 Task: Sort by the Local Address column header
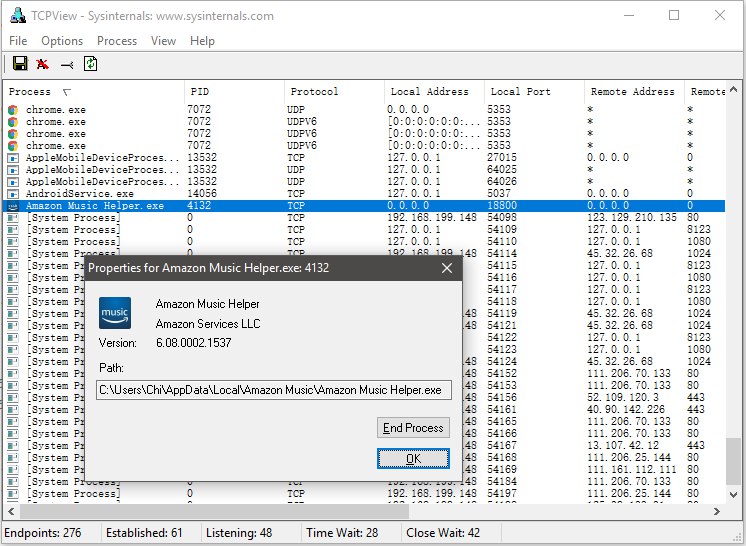tap(434, 92)
